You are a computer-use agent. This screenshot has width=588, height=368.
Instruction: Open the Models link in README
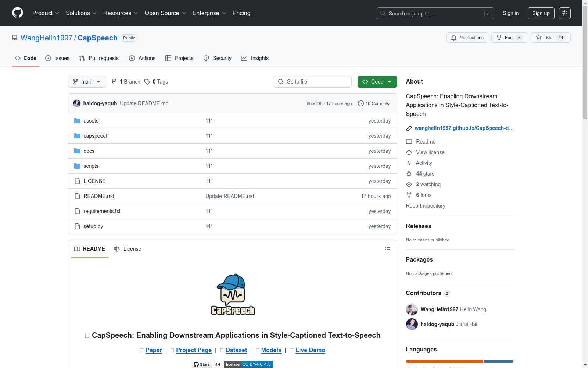[x=271, y=350]
